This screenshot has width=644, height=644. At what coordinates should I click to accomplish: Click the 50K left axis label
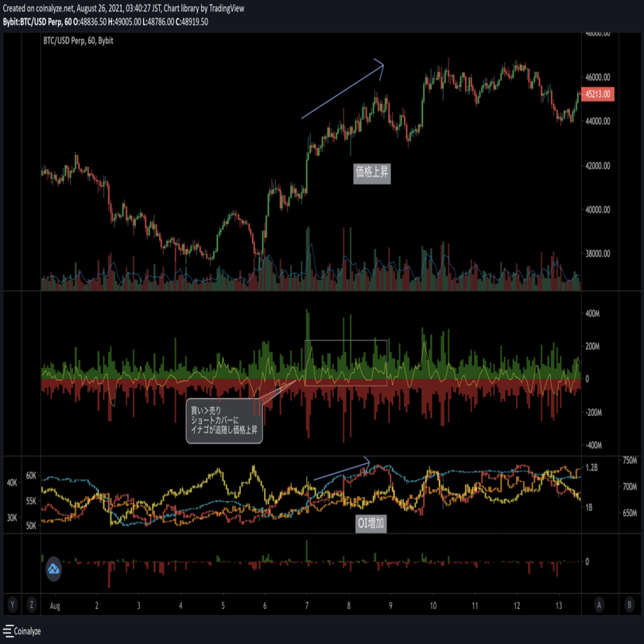[x=31, y=526]
